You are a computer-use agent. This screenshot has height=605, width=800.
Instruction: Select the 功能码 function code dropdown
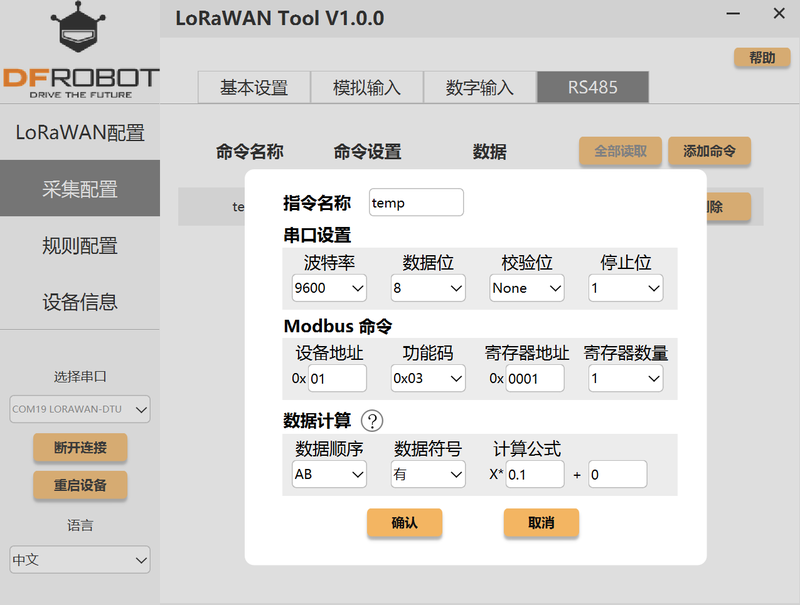coord(428,379)
